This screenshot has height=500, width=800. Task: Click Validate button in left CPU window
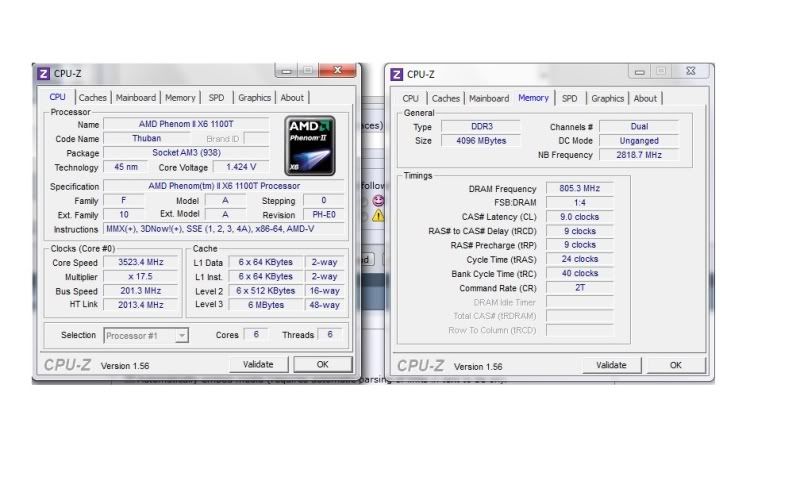(x=258, y=364)
